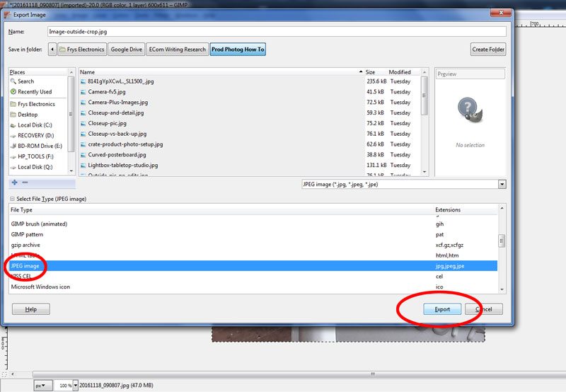This screenshot has width=566, height=392.
Task: Open the JPEG image file filter dropdown
Action: coord(404,185)
